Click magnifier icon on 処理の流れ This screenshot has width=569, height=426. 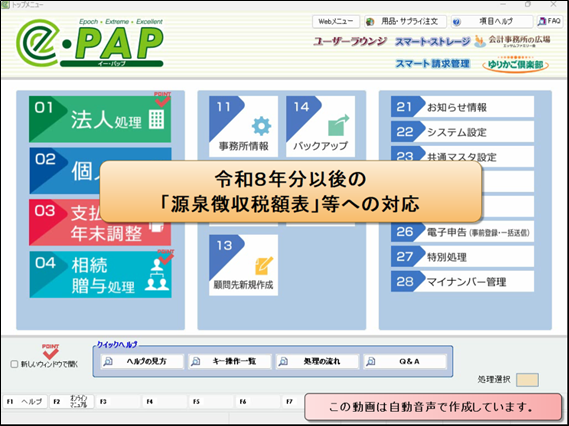pyautogui.click(x=283, y=361)
